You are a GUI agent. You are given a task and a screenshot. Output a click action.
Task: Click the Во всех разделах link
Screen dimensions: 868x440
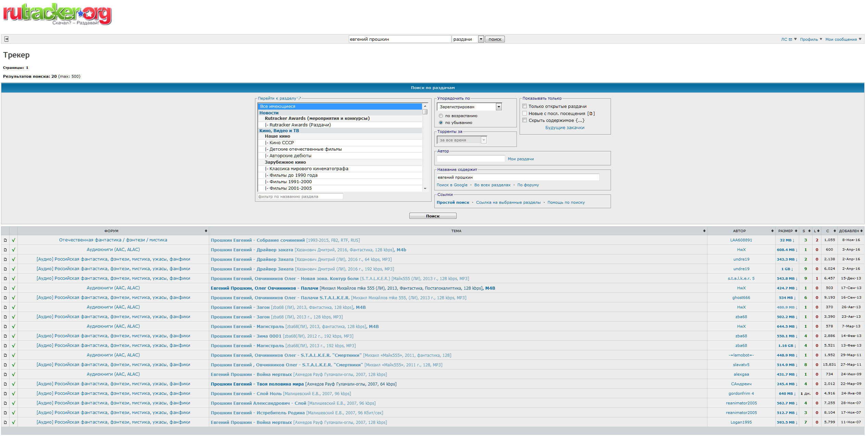click(x=492, y=185)
